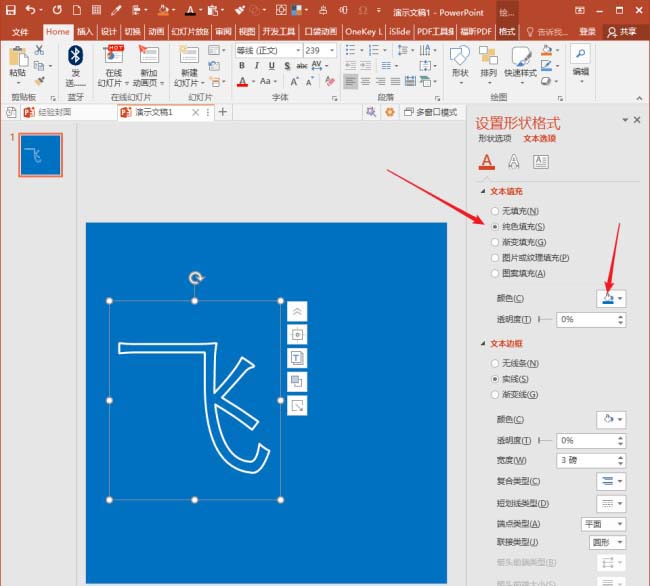
Task: Select No line radio button
Action: (x=495, y=363)
